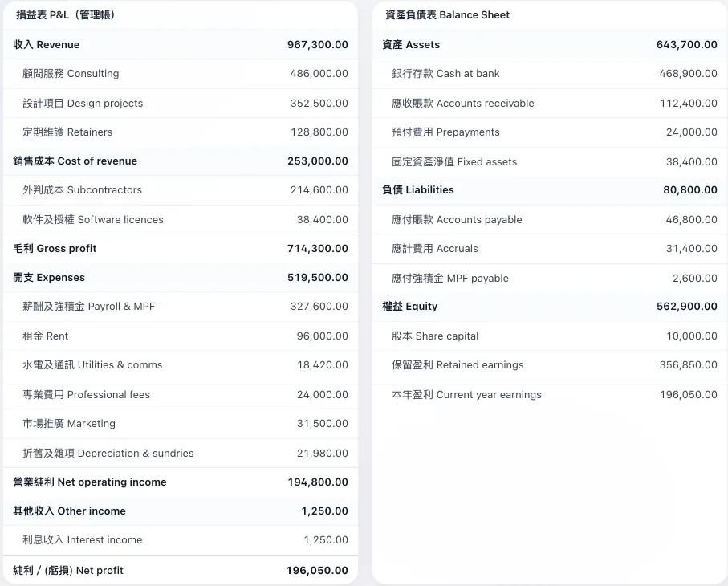Select the 收入 Revenue total row

tap(181, 45)
